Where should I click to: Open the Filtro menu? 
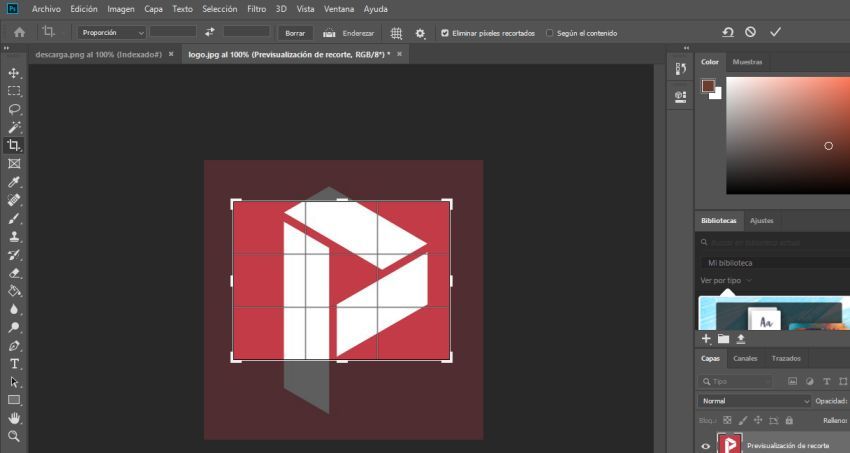pos(256,9)
